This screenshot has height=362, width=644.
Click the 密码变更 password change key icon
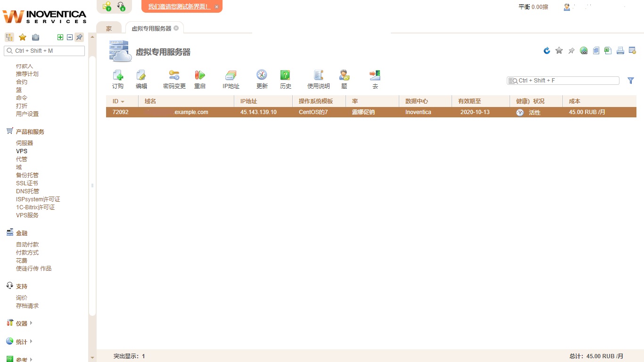pyautogui.click(x=174, y=75)
